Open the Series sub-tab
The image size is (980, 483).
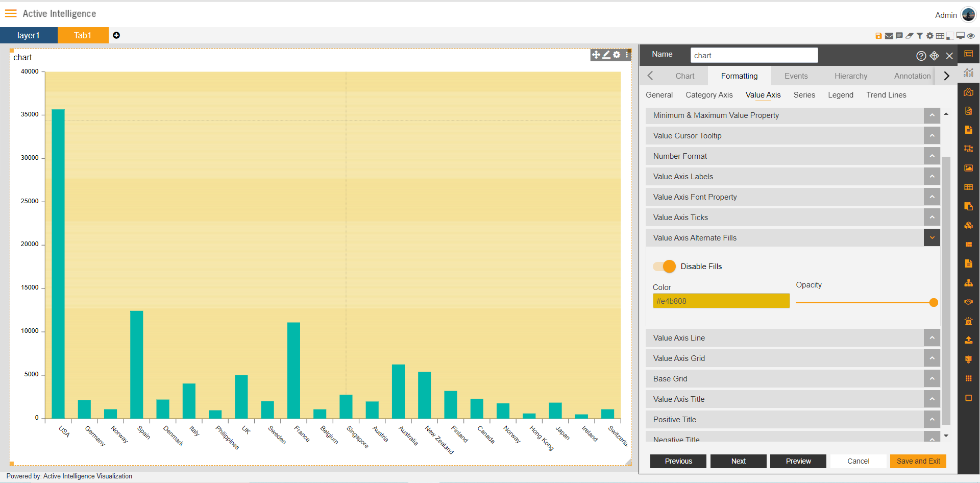click(x=804, y=95)
